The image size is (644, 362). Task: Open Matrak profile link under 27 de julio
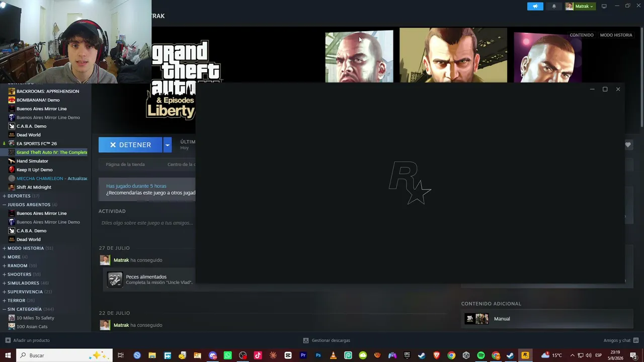[121, 260]
